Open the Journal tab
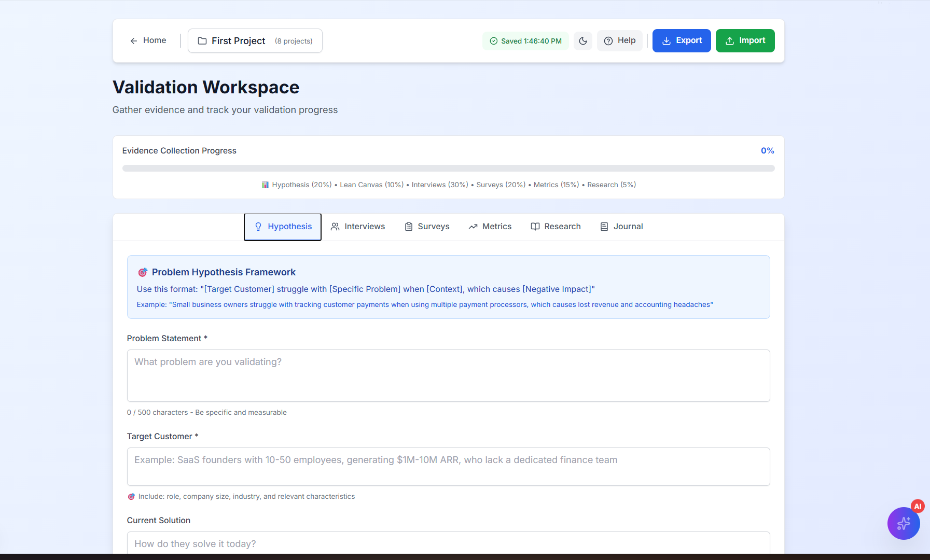930x560 pixels. pyautogui.click(x=621, y=227)
